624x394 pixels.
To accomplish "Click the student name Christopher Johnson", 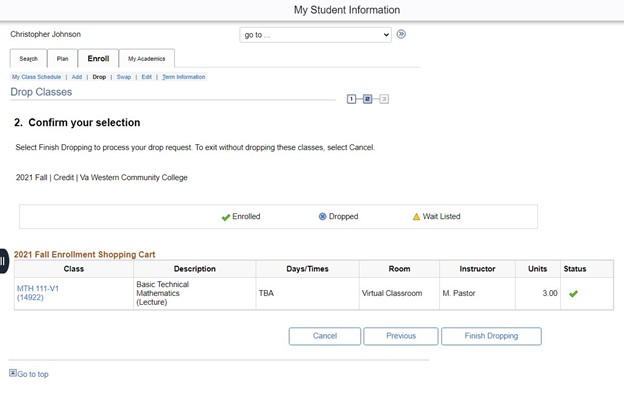I will click(x=45, y=34).
